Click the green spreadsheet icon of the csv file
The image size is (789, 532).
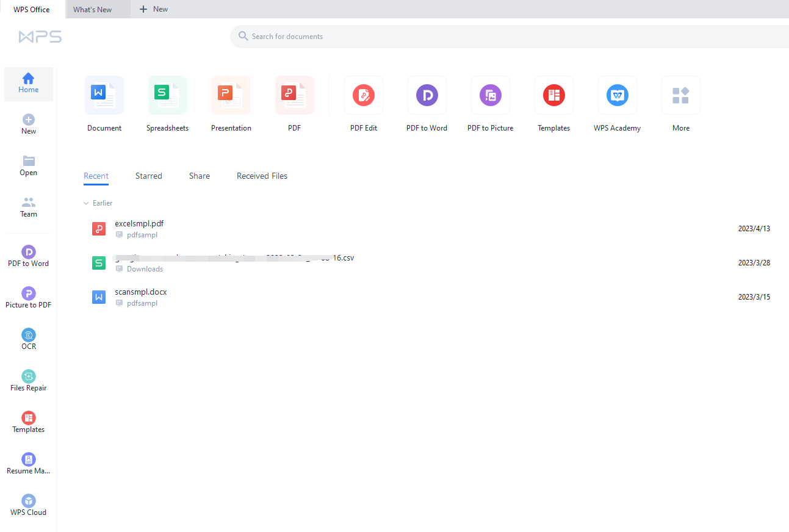[99, 263]
